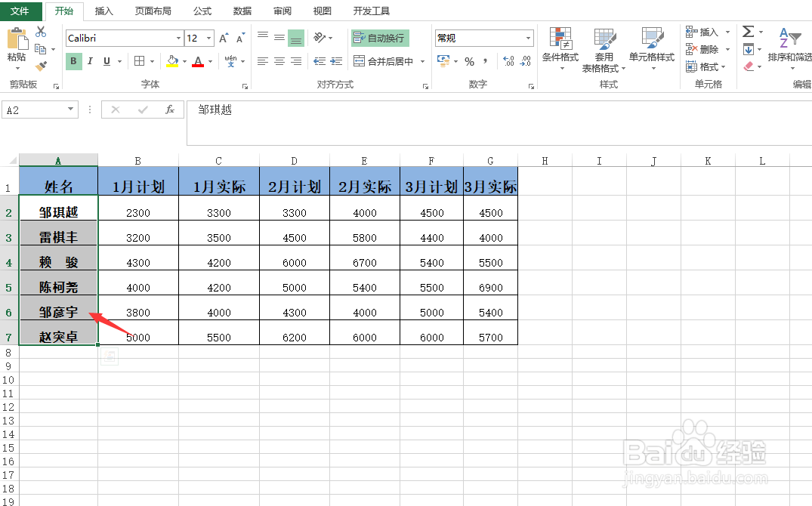Open 格式 format cells menu
Image resolution: width=812 pixels, height=506 pixels.
(x=705, y=66)
